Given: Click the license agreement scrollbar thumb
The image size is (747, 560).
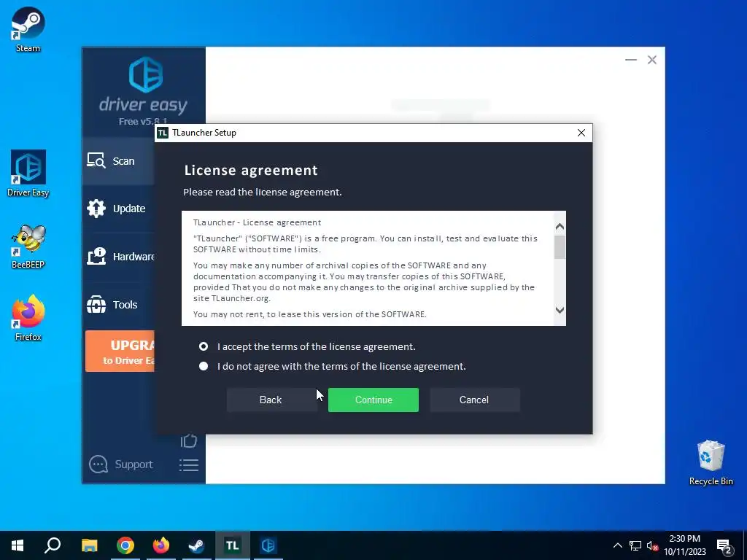Looking at the screenshot, I should coord(560,247).
